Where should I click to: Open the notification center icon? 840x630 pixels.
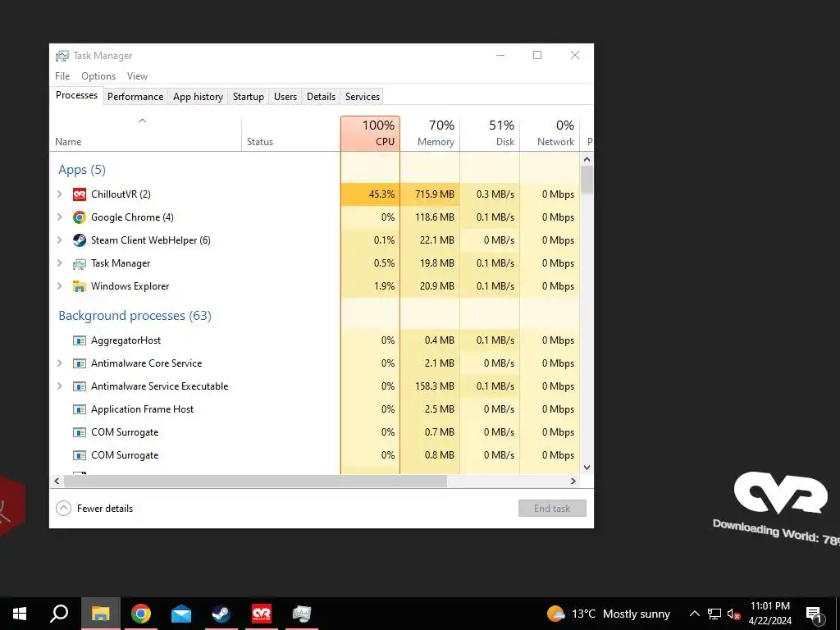(815, 614)
